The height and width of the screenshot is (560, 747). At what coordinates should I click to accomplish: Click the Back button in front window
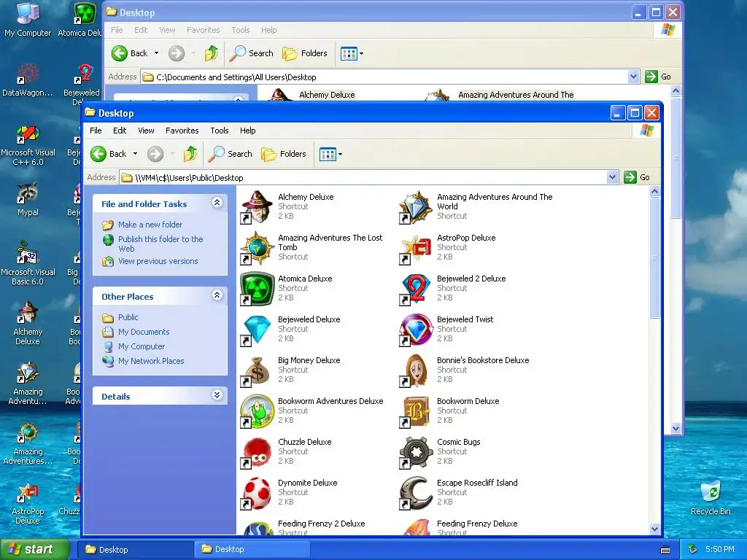tap(109, 154)
